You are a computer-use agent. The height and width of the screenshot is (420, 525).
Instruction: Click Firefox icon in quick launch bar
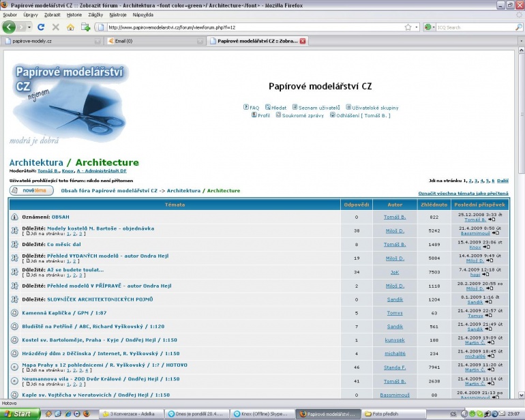pyautogui.click(x=87, y=414)
